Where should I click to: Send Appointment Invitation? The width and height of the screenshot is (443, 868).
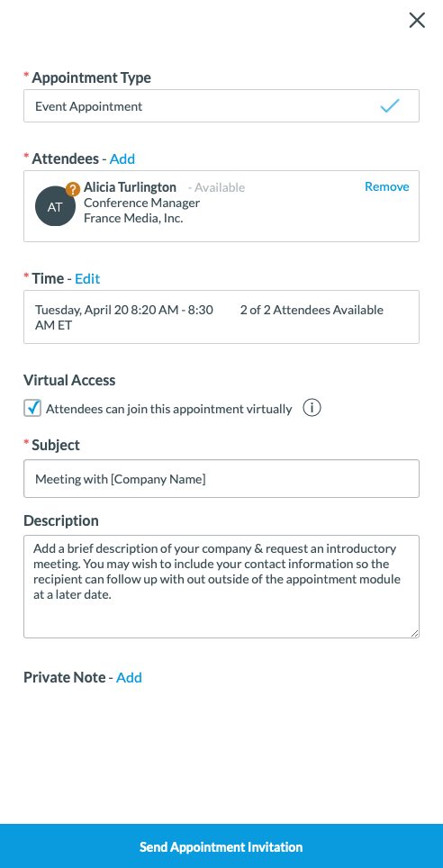[221, 845]
